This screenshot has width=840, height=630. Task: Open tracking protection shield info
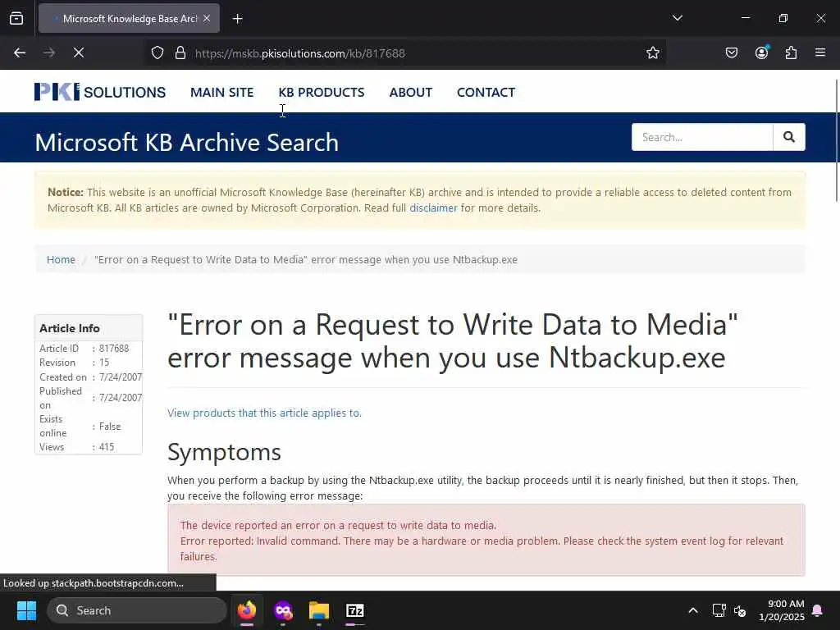click(x=157, y=53)
